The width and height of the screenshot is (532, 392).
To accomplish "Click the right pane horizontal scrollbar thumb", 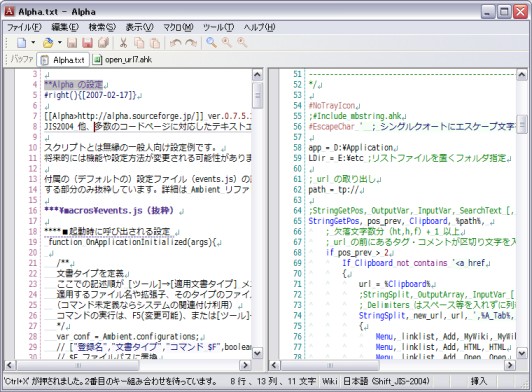I will pyautogui.click(x=330, y=365).
